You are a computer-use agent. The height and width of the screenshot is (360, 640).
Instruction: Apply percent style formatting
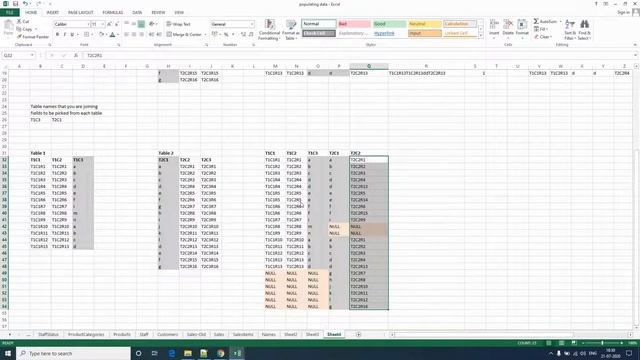226,35
